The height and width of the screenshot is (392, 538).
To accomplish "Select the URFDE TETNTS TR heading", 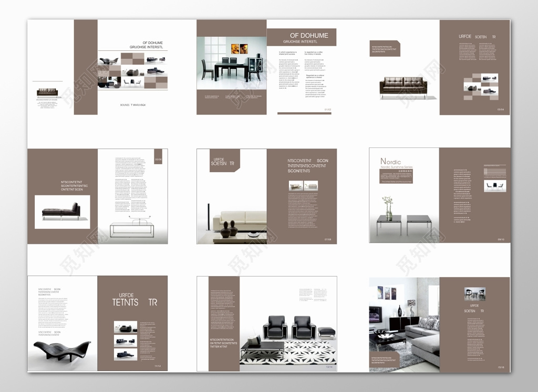I will tap(134, 300).
